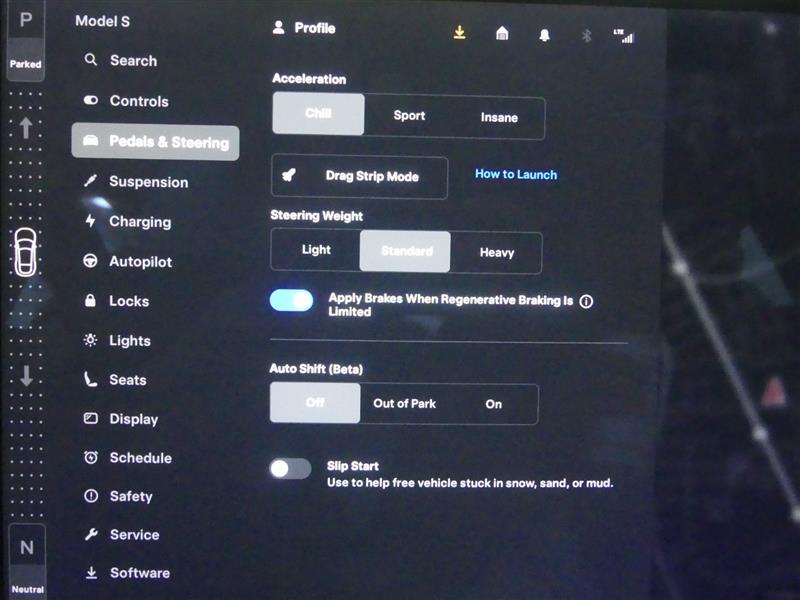The image size is (800, 600).
Task: Tap the Model S title
Action: (103, 21)
